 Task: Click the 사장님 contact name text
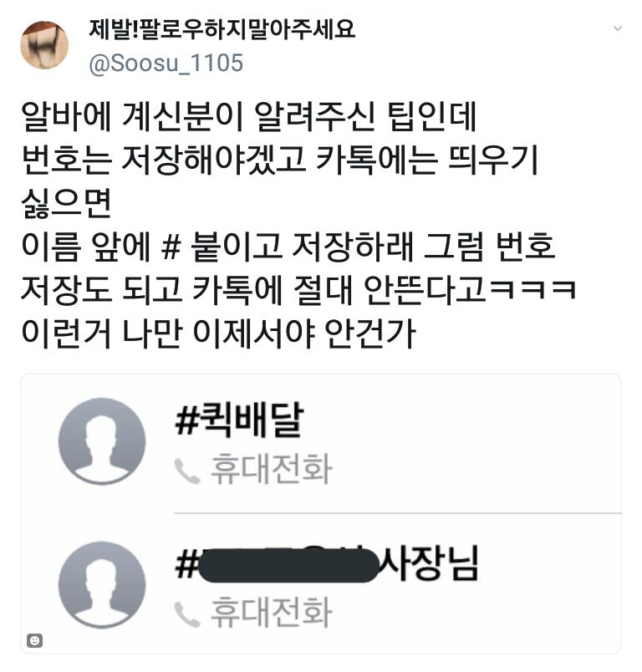(x=429, y=563)
